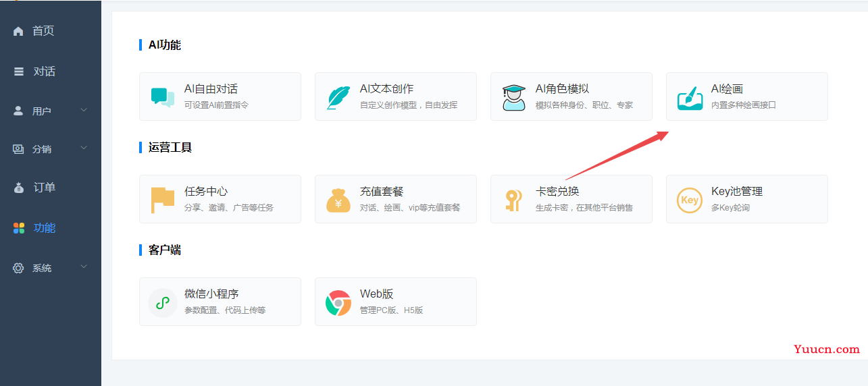Click the flag icon of 任务中心

point(163,200)
